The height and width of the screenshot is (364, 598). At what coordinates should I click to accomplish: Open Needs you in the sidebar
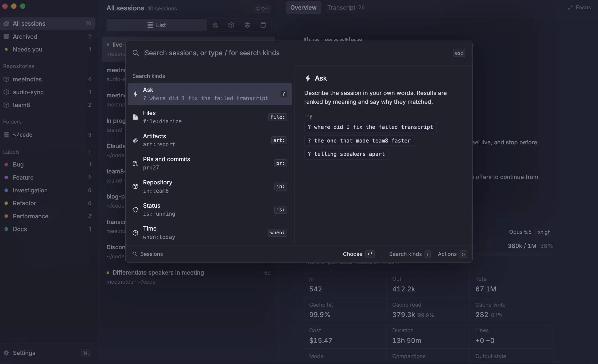click(x=47, y=49)
